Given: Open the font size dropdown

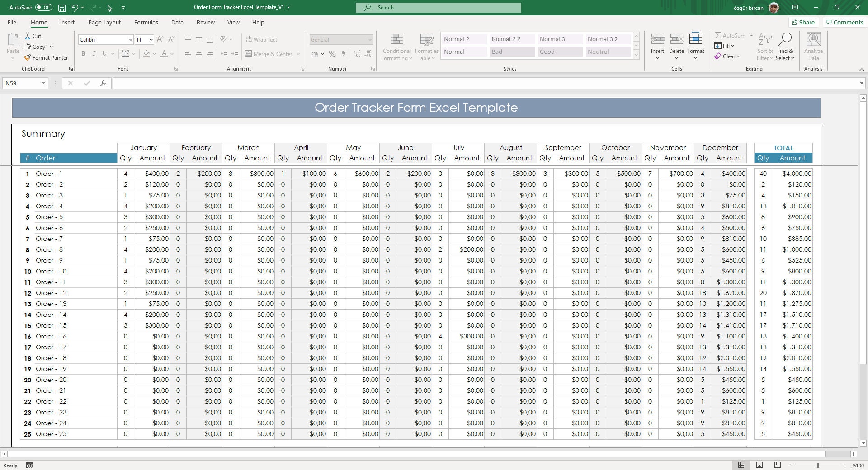Looking at the screenshot, I should [151, 39].
